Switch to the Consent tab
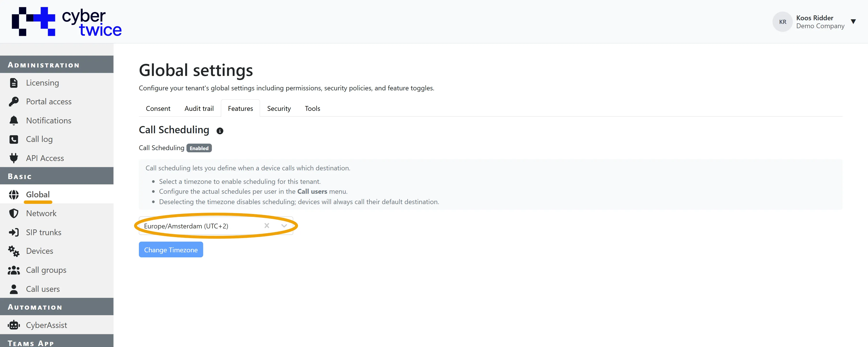The height and width of the screenshot is (347, 868). 158,108
